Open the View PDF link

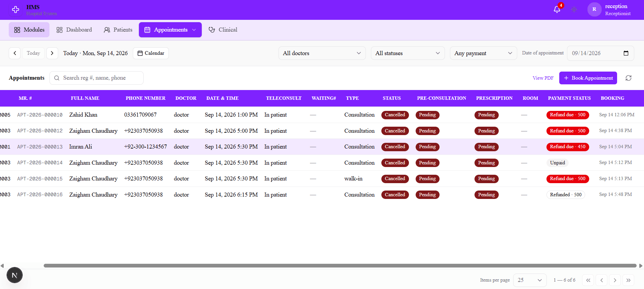point(543,78)
